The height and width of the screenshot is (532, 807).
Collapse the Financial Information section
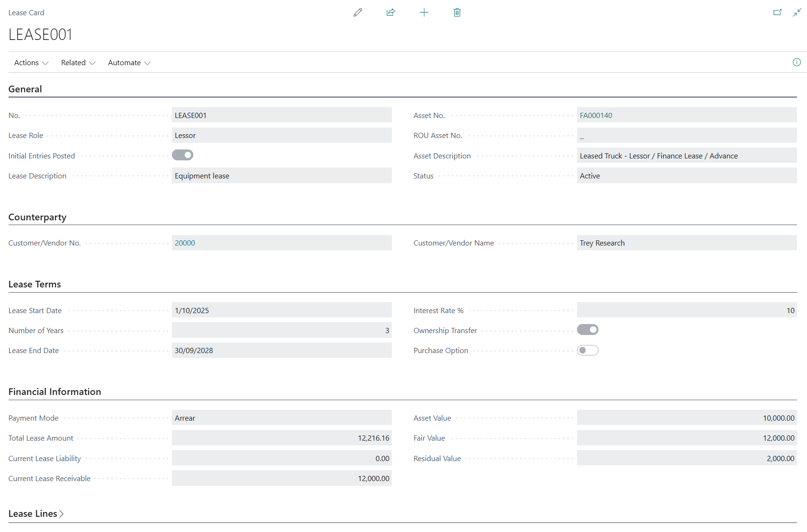[x=55, y=392]
